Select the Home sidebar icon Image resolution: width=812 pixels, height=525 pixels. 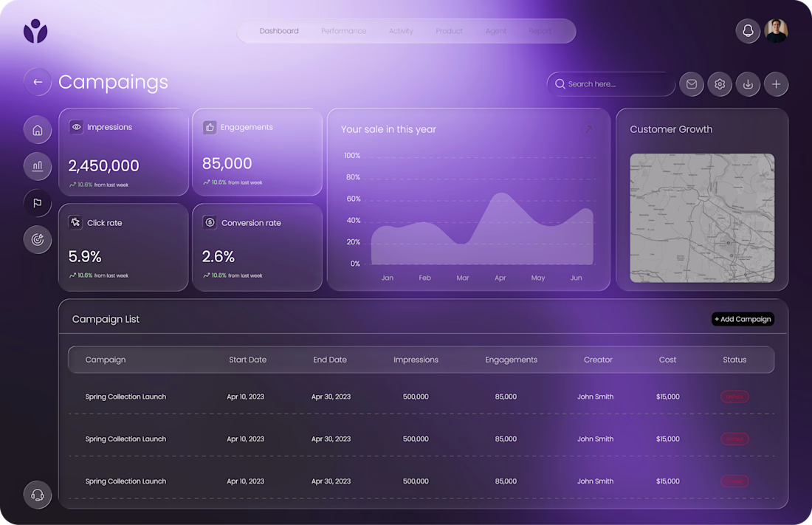click(38, 129)
